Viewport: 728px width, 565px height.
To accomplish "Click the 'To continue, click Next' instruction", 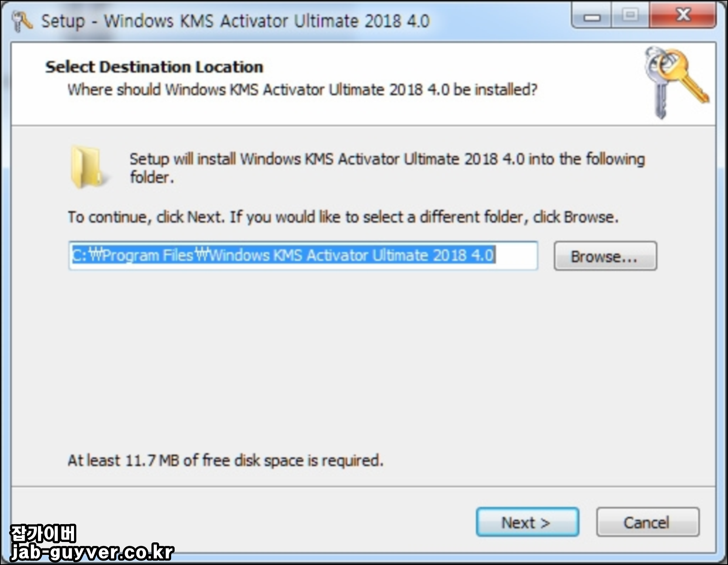I will click(x=343, y=218).
